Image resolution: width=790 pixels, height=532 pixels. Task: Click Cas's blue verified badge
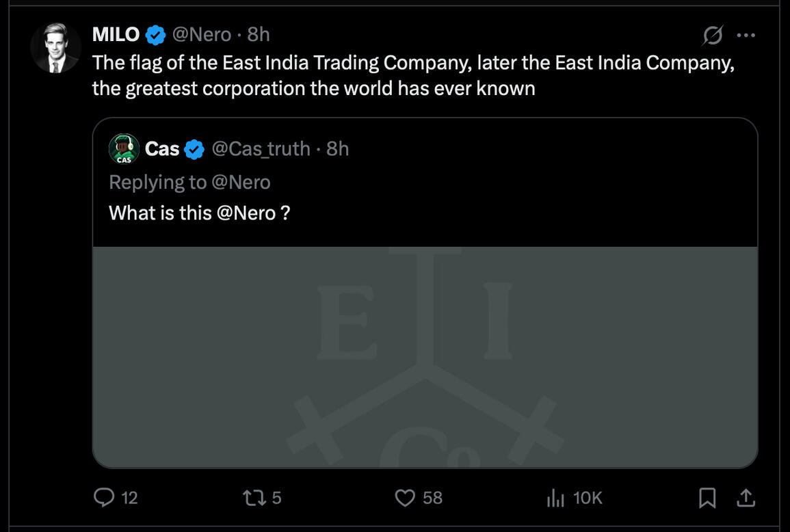point(195,149)
